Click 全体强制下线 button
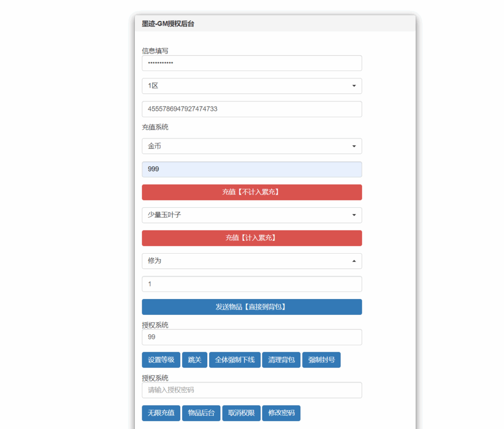Viewport: 504px width, 429px height. (235, 360)
